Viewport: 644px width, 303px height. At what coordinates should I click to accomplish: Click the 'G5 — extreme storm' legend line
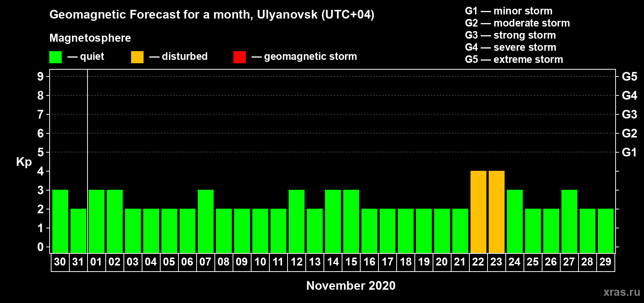(x=514, y=59)
